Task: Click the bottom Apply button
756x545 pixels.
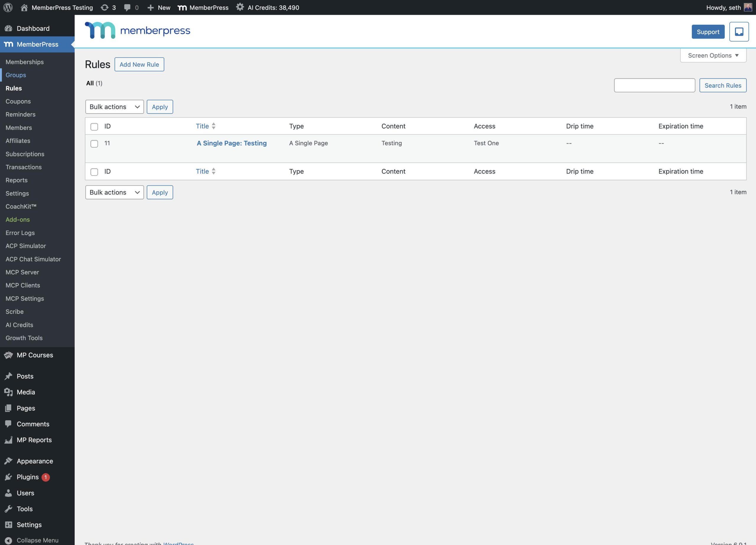Action: 160,192
